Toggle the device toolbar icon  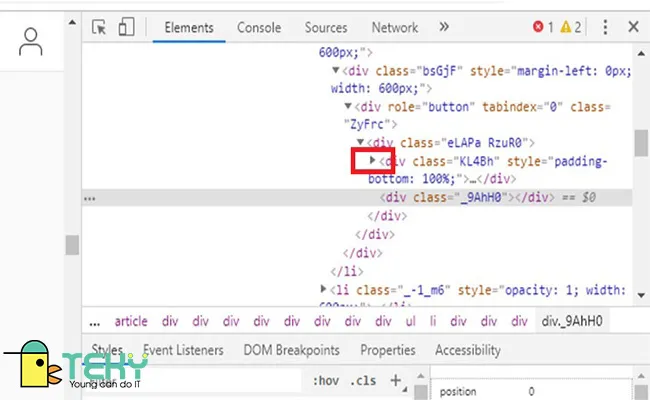point(125,28)
